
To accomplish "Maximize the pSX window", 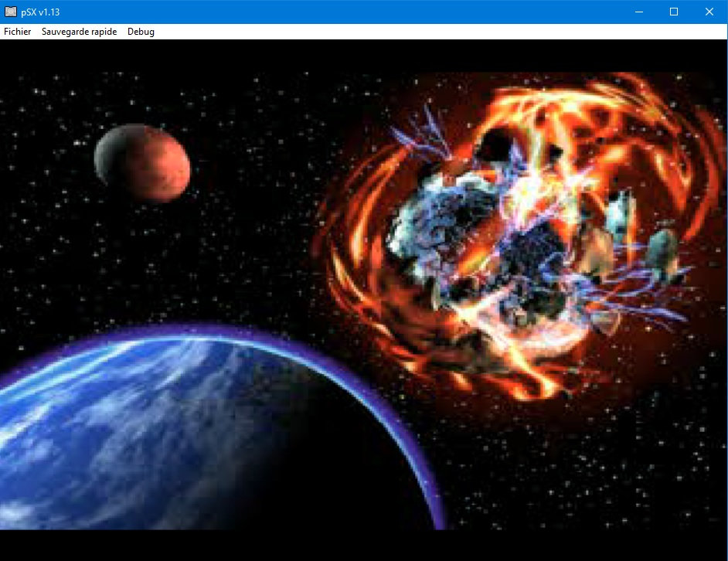I will tap(674, 12).
